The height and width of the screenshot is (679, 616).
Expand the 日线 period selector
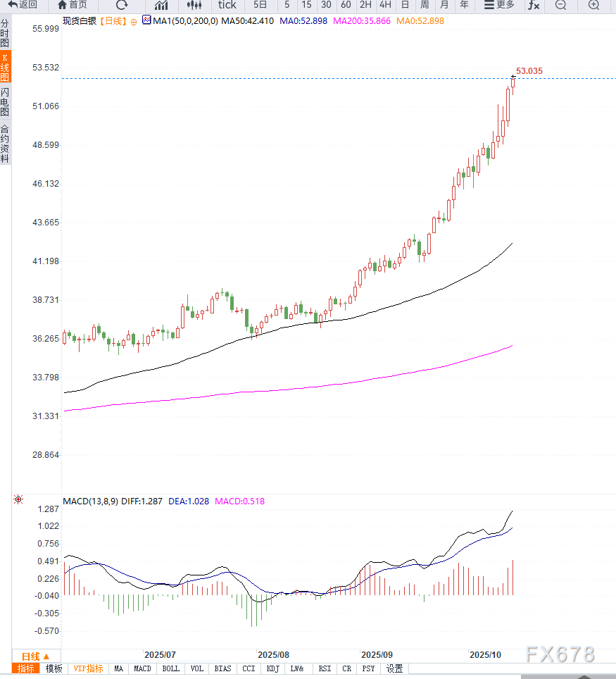tap(35, 656)
